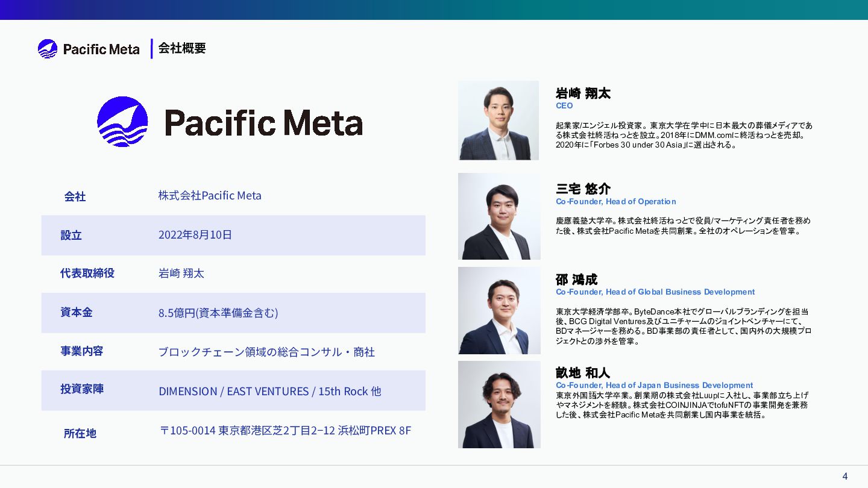
Task: Click Co-Founder, Head of Japan Business Development
Action: (x=655, y=385)
